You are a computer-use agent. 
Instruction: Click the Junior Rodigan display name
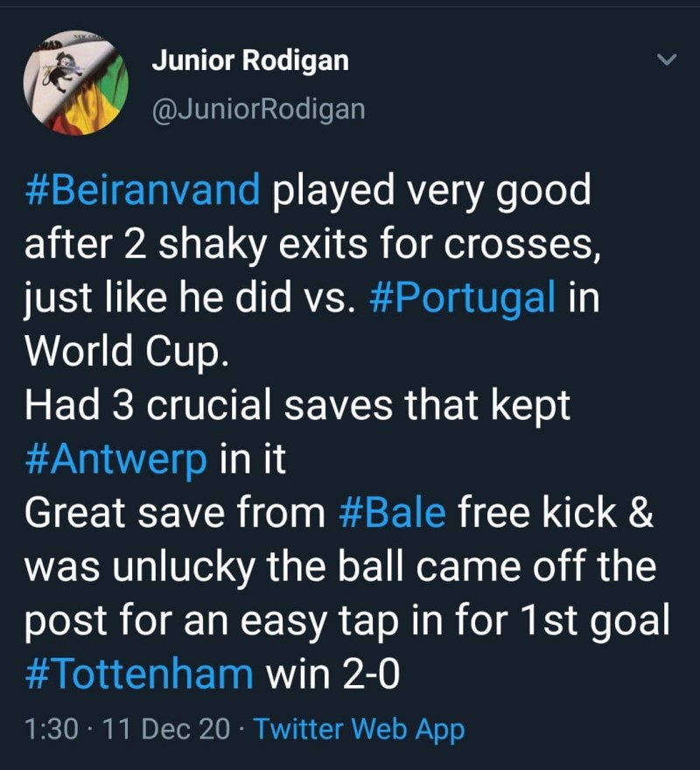point(250,60)
